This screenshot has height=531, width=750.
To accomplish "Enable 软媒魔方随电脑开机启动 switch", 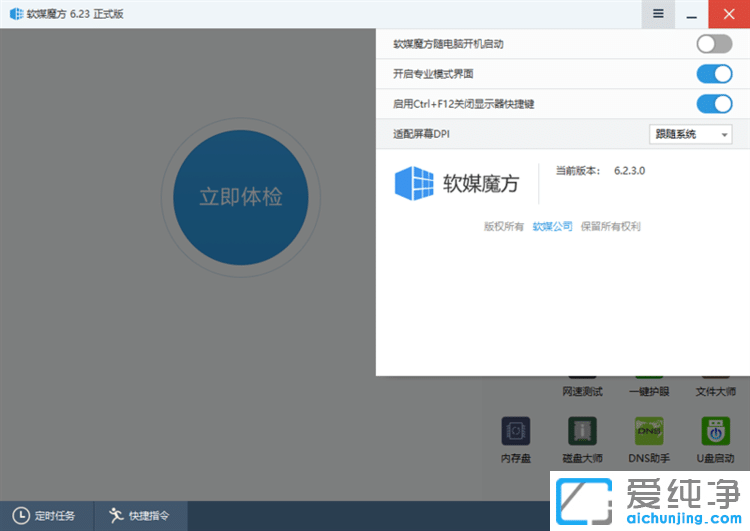I will click(714, 44).
